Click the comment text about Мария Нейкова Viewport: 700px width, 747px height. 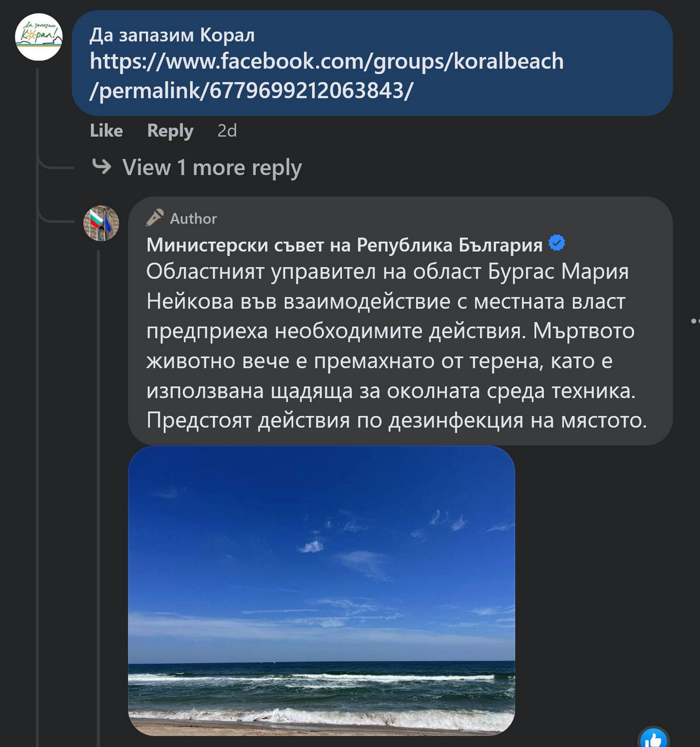(x=391, y=346)
